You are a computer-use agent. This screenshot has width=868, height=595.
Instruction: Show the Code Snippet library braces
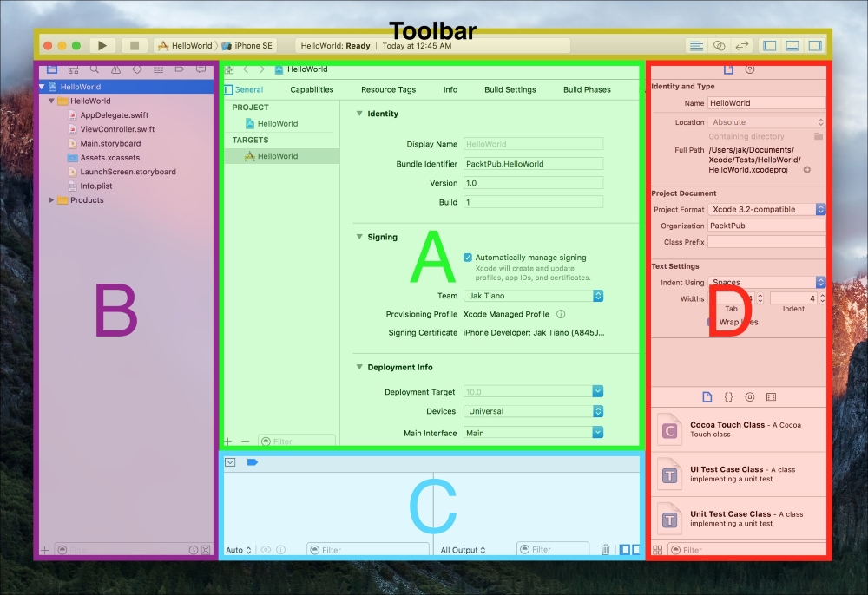coord(728,397)
